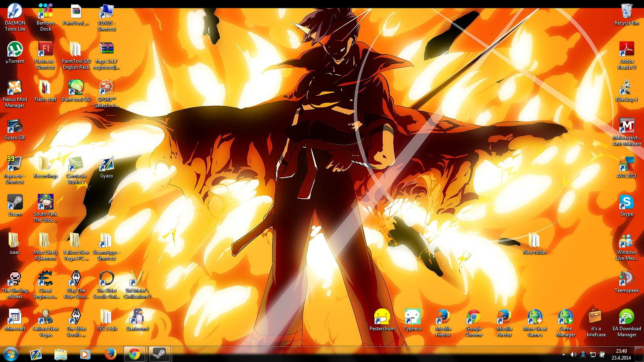The image size is (644, 362).
Task: Open the network tray icon
Action: point(593,354)
